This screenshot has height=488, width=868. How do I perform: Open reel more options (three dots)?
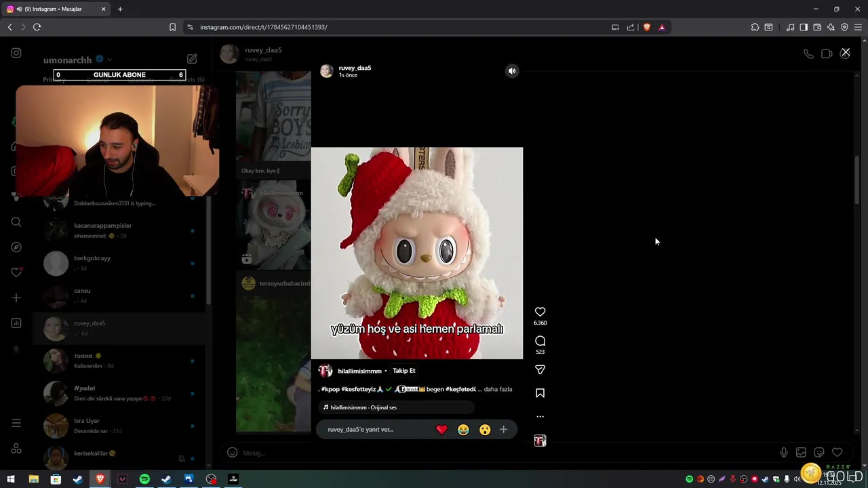[540, 417]
